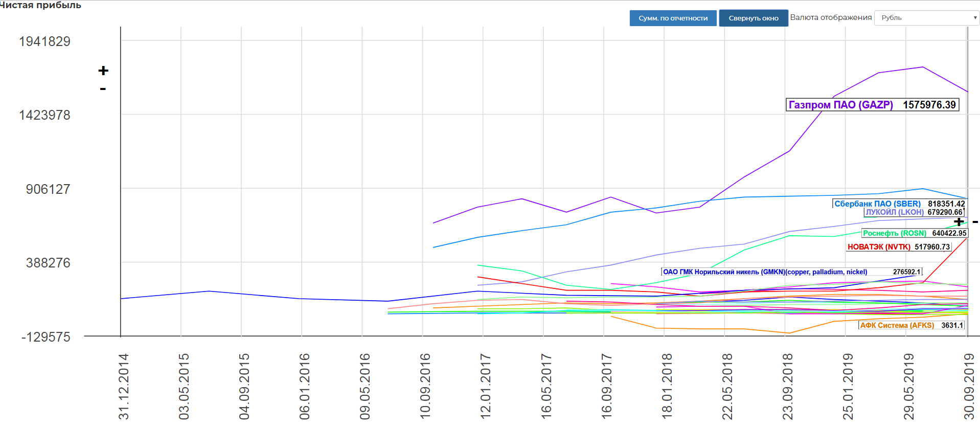Click the 30.09.2019 date label

tap(969, 387)
